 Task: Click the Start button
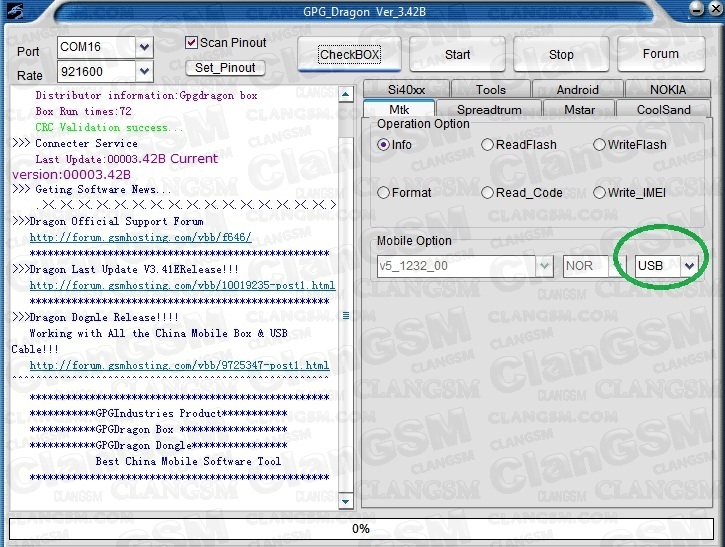[457, 54]
